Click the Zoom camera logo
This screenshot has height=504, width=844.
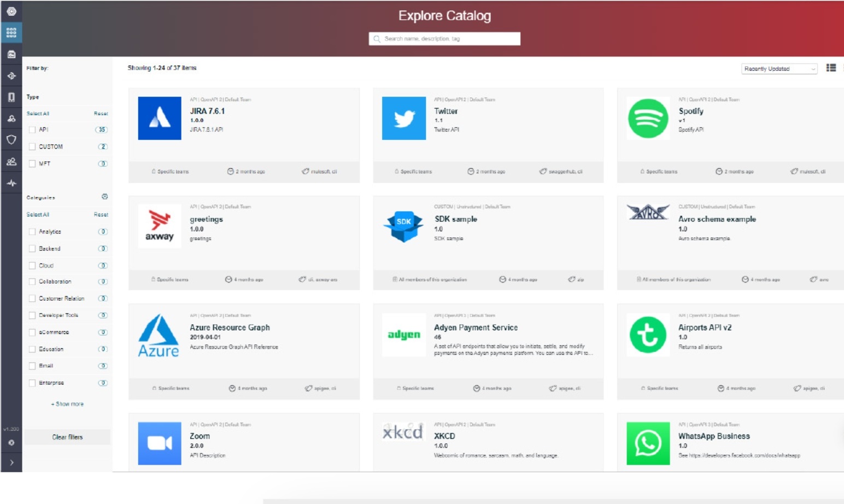point(160,443)
